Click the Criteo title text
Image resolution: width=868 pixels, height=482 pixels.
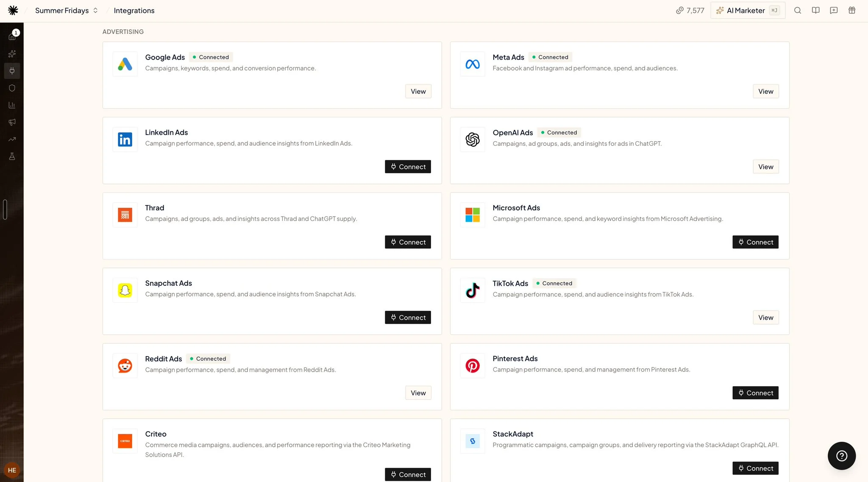pyautogui.click(x=156, y=434)
